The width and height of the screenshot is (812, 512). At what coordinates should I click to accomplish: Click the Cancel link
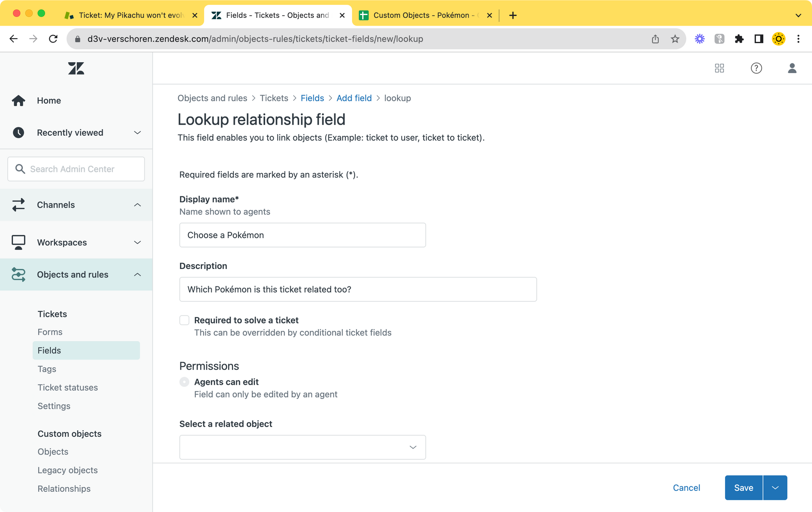686,488
